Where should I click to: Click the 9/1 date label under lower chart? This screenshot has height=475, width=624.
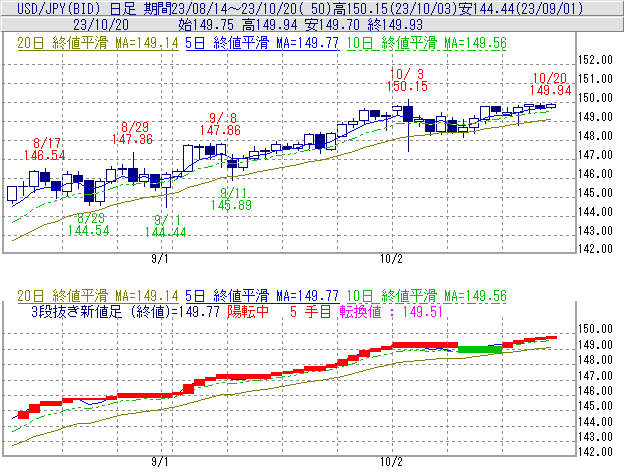160,461
